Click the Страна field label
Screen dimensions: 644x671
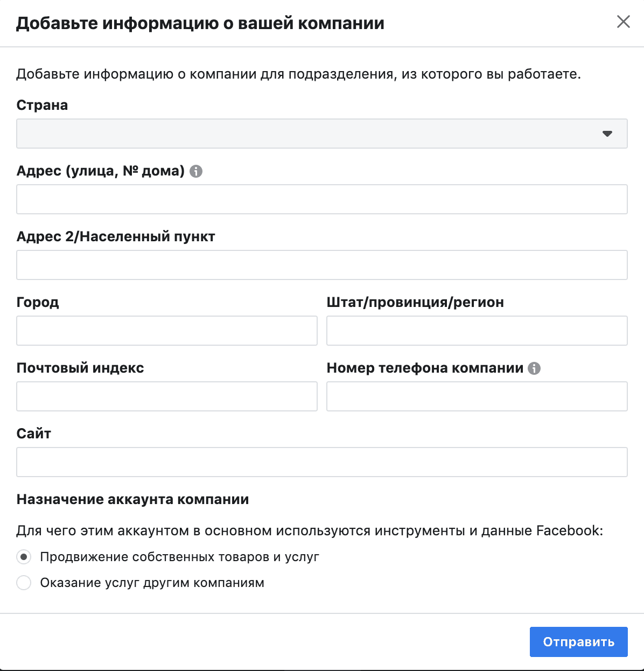click(42, 105)
